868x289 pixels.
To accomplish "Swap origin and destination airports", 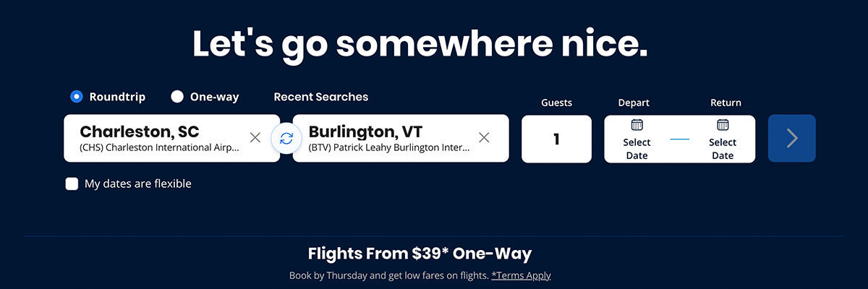I will point(286,138).
